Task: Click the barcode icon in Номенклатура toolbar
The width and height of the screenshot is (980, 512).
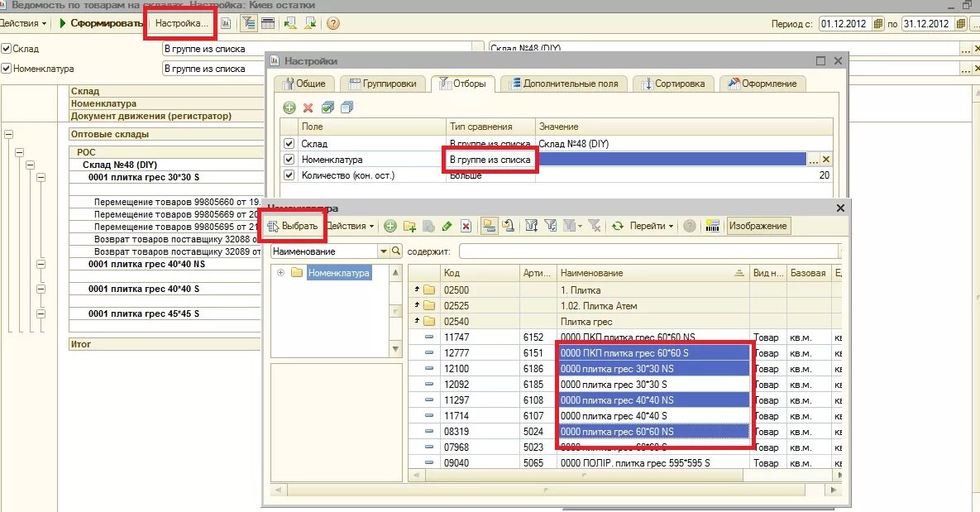Action: pyautogui.click(x=713, y=226)
